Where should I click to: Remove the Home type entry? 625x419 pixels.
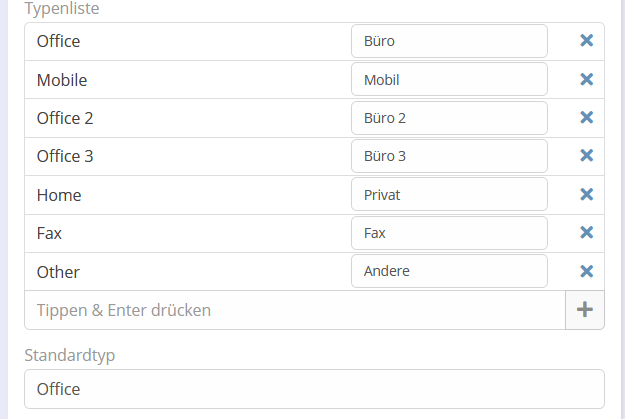tap(587, 194)
